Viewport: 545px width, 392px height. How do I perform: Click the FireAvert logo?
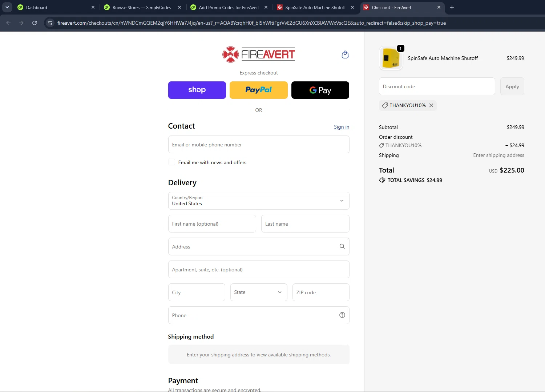coord(259,54)
